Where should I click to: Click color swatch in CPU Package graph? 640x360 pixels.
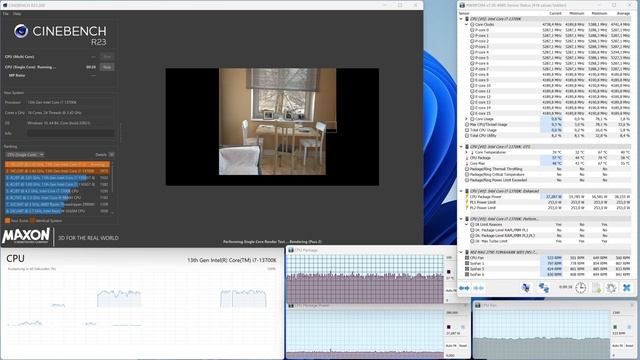pos(449,271)
